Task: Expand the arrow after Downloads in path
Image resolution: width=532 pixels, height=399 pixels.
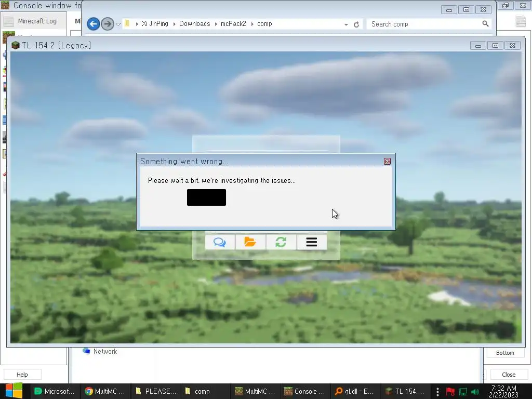Action: [216, 24]
